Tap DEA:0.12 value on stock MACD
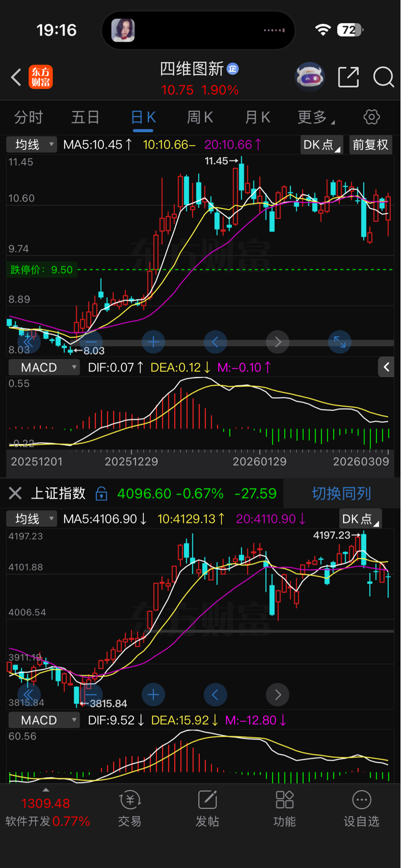 pyautogui.click(x=180, y=367)
